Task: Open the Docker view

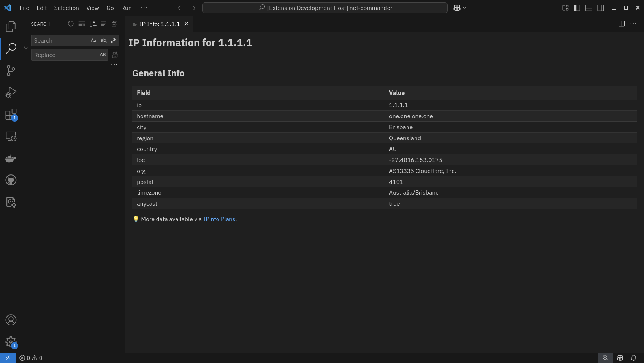Action: tap(11, 158)
